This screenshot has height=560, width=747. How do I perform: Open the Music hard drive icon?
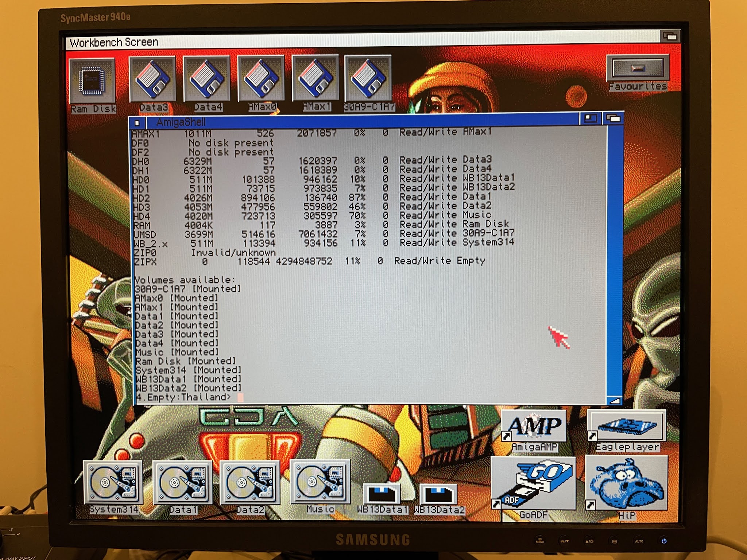pos(320,482)
